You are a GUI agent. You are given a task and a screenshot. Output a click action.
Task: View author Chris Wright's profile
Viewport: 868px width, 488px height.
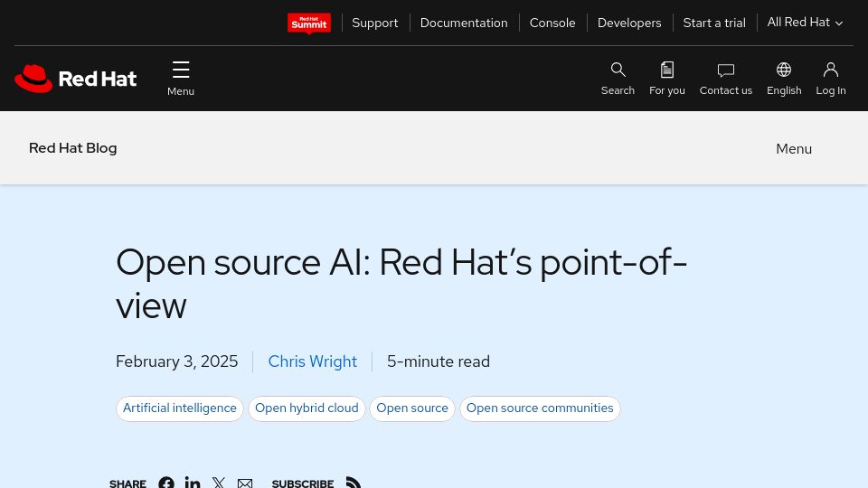(313, 361)
